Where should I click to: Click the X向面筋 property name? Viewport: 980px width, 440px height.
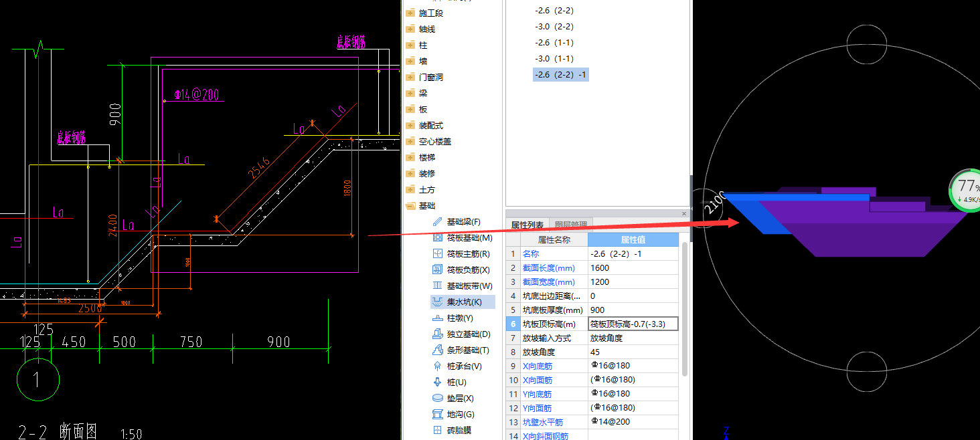(x=538, y=380)
